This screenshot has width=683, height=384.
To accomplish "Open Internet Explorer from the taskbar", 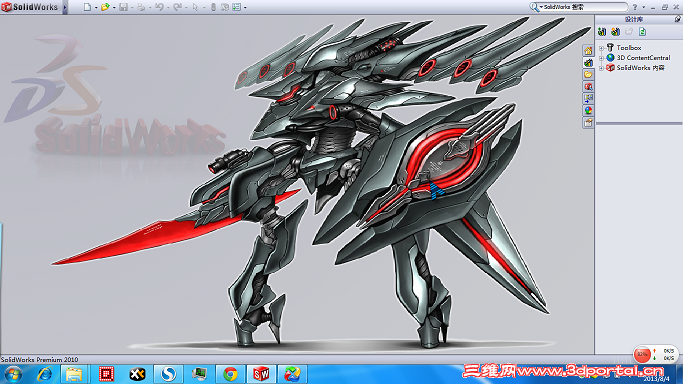I will click(x=44, y=374).
